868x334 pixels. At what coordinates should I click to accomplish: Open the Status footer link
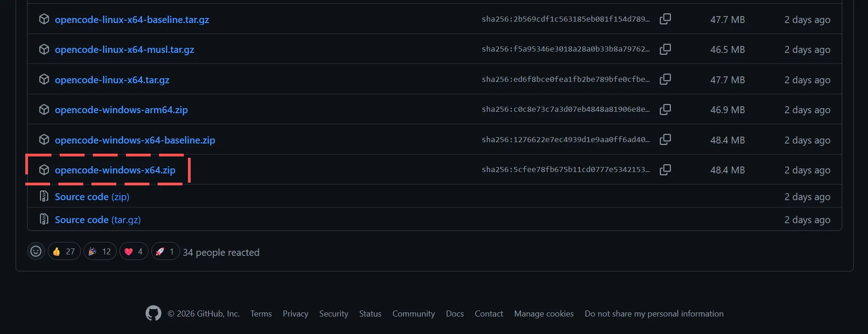(370, 314)
